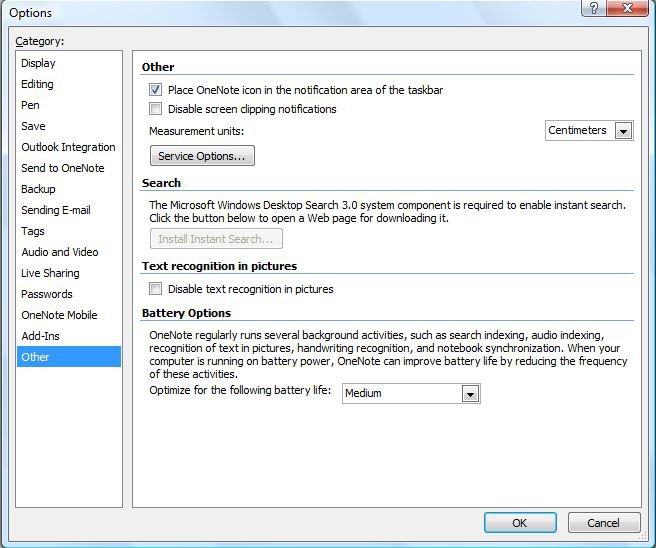
Task: Select the Display category
Action: [69, 63]
